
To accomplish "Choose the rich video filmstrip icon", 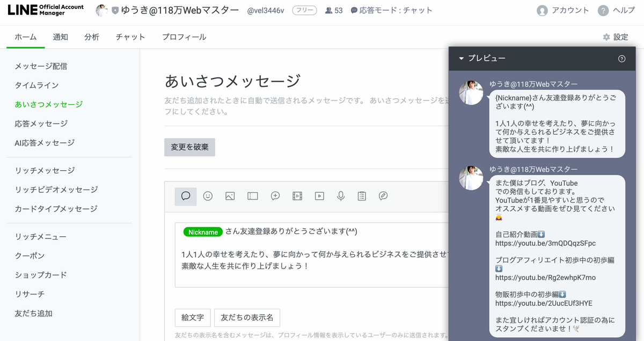I will click(x=297, y=196).
